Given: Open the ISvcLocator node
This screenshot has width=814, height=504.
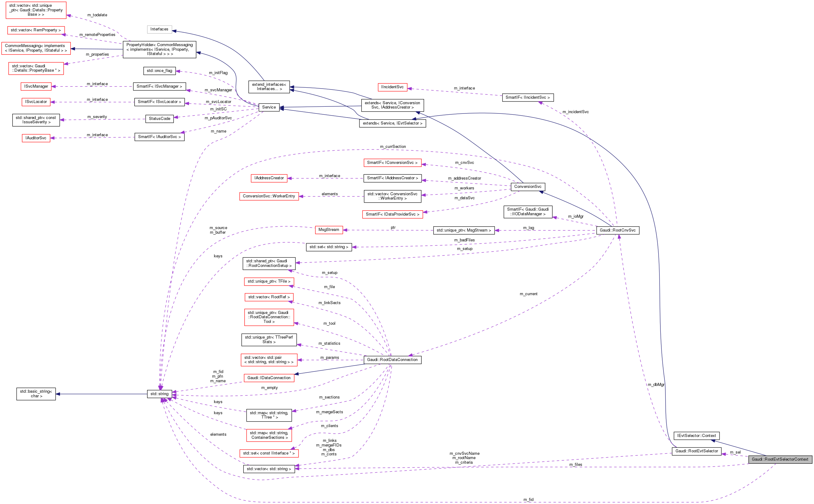Looking at the screenshot, I should [x=36, y=102].
